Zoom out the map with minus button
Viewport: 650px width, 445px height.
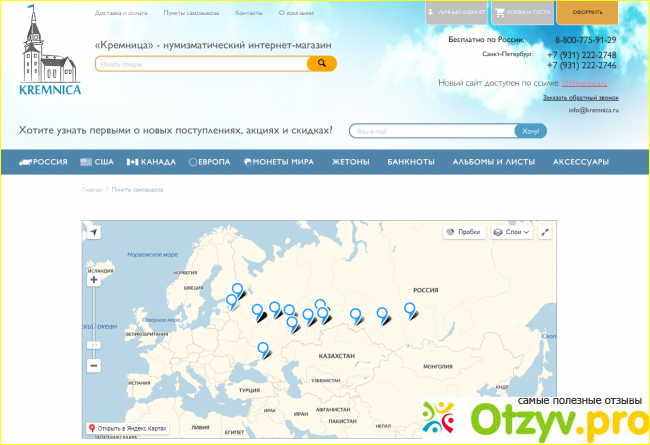point(94,366)
